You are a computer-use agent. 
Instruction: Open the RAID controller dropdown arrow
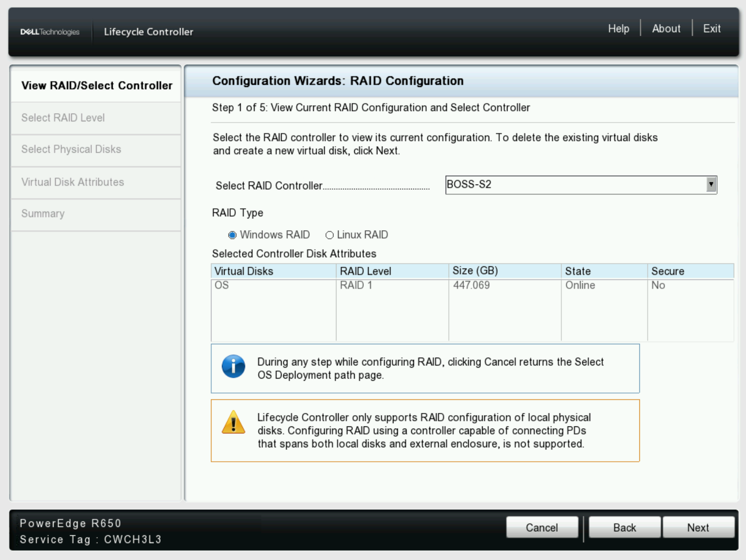point(711,184)
